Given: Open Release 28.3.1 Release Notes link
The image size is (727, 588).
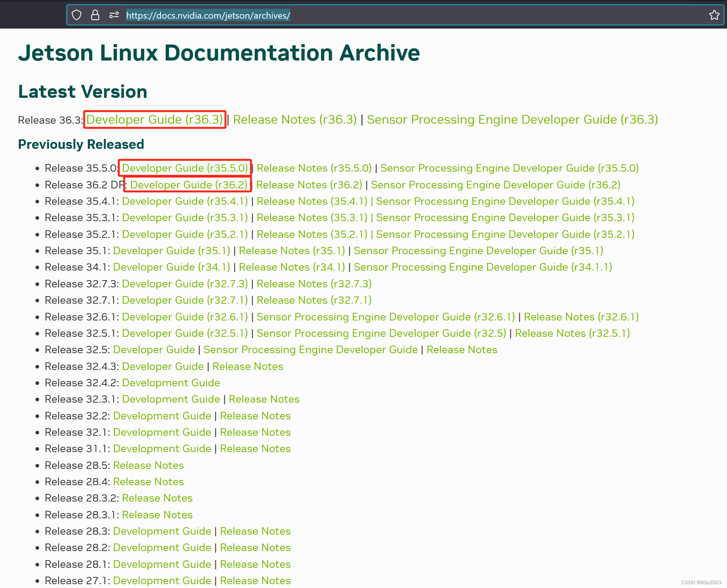Looking at the screenshot, I should pyautogui.click(x=157, y=515).
